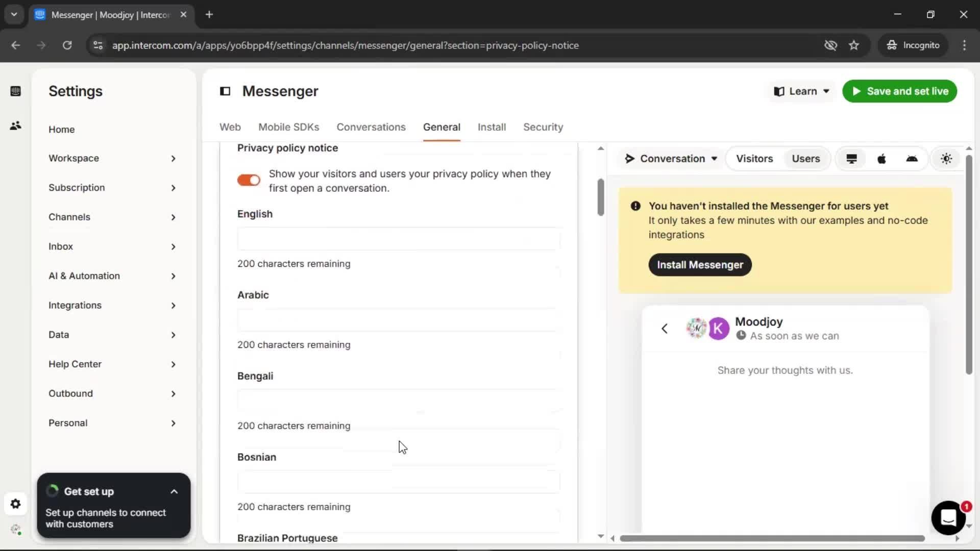The width and height of the screenshot is (980, 551).
Task: Switch to the Conversations tab
Action: (x=371, y=128)
